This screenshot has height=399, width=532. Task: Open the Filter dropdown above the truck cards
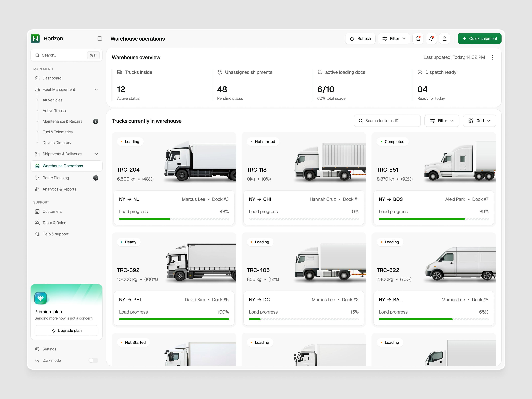tap(442, 121)
